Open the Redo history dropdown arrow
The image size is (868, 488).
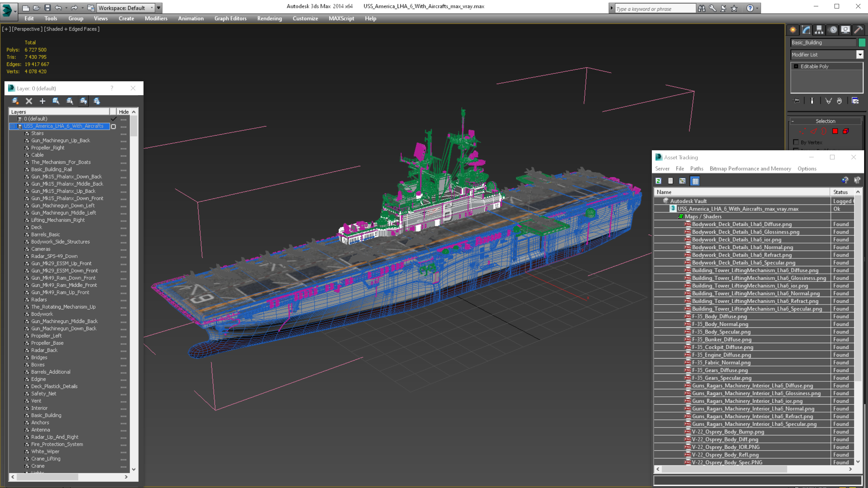point(82,8)
